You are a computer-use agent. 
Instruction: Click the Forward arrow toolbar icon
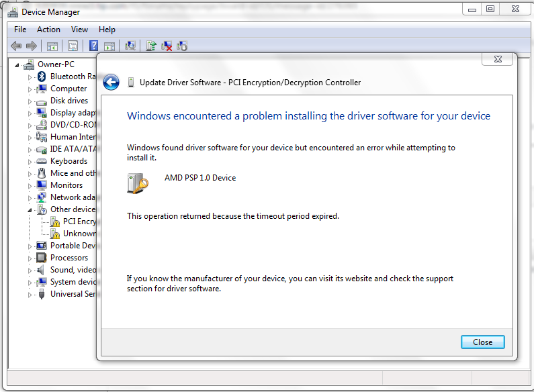pos(32,46)
